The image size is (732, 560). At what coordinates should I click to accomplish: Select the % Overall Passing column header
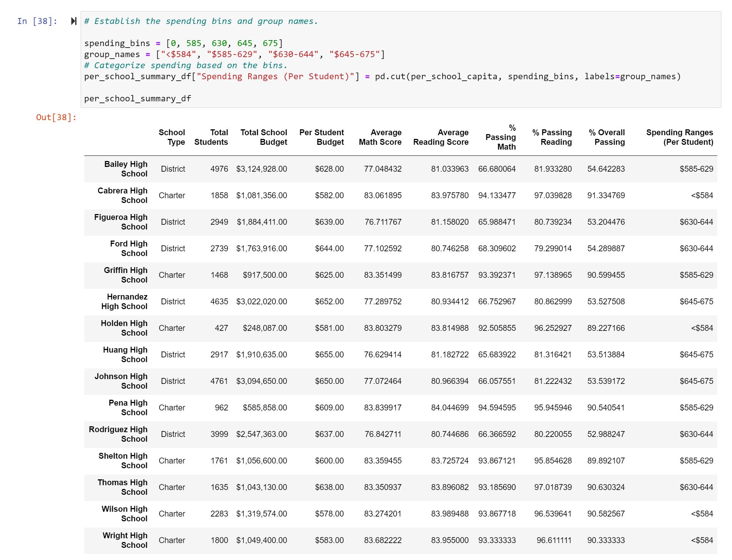point(607,137)
